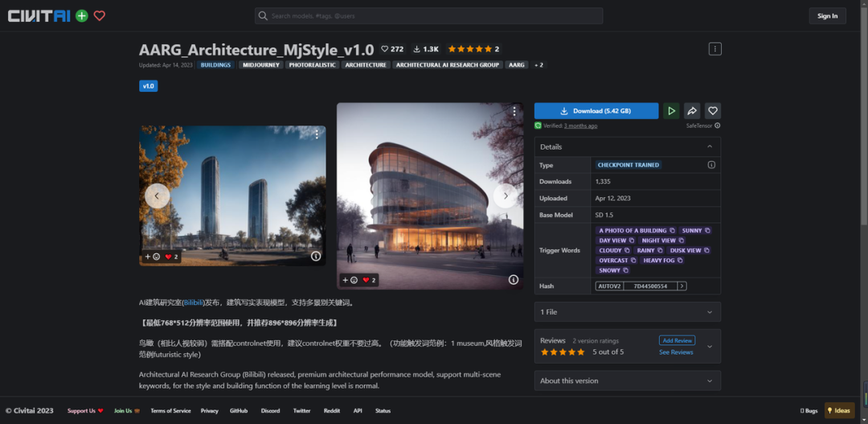Like the model with heart button
Viewport: 868px width, 424px height.
[x=713, y=111]
